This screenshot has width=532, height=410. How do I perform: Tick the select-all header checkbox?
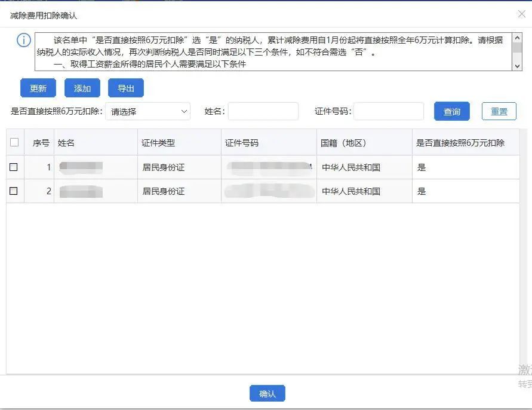(x=14, y=142)
